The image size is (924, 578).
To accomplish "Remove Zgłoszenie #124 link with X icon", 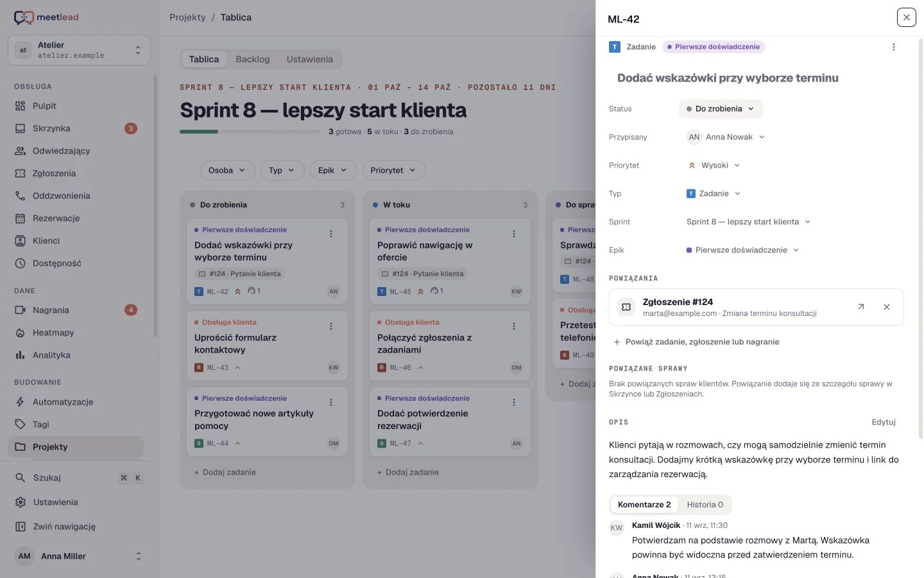I will point(887,307).
